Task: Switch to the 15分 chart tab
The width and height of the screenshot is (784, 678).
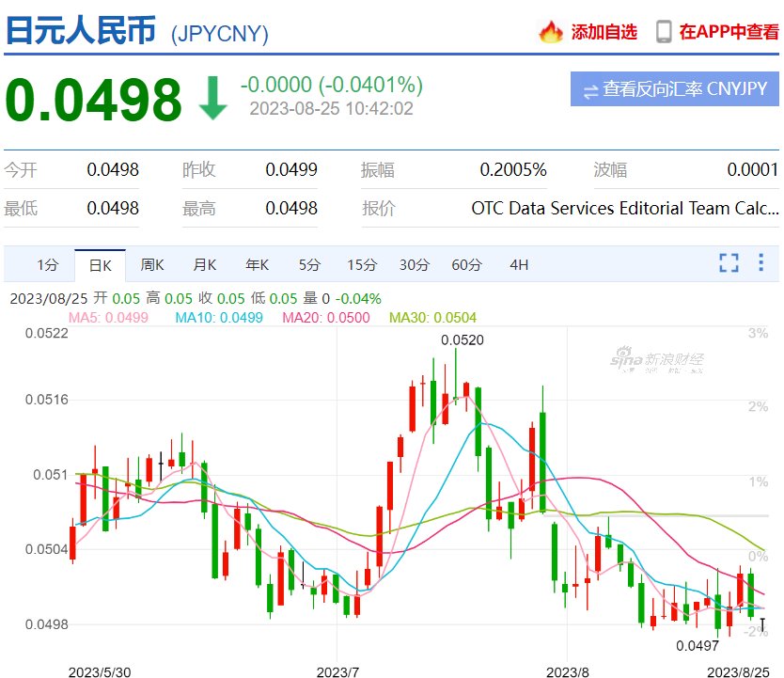Action: 362,265
